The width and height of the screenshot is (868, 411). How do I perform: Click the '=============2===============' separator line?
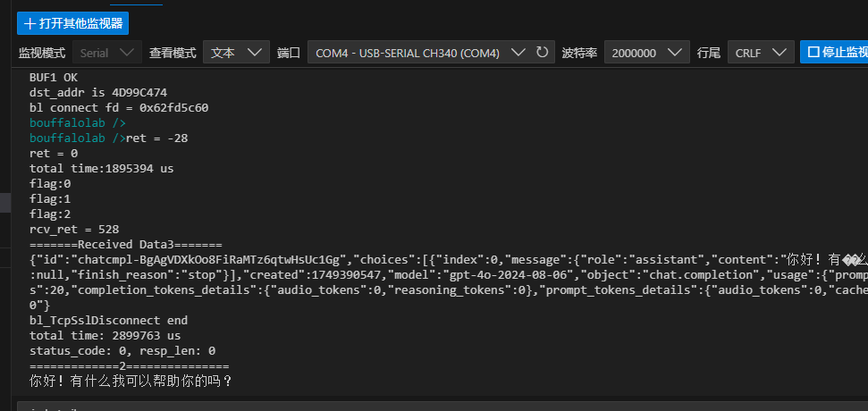click(129, 366)
